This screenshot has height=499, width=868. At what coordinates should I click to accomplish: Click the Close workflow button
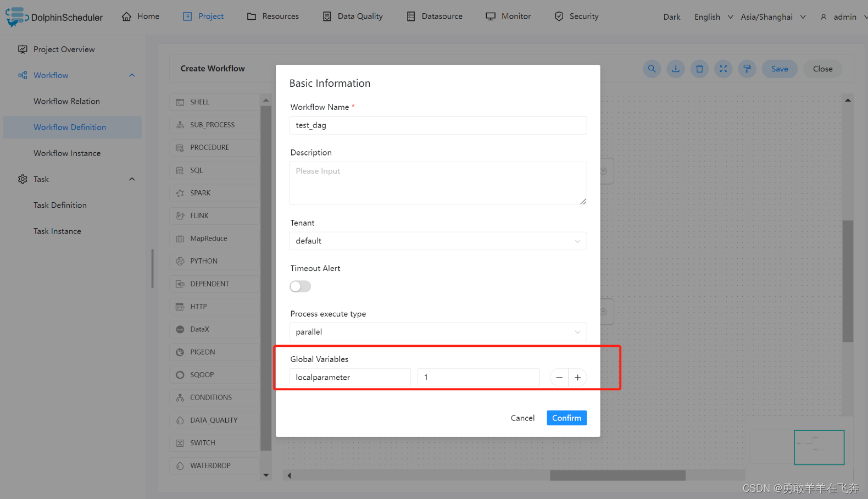click(x=822, y=69)
